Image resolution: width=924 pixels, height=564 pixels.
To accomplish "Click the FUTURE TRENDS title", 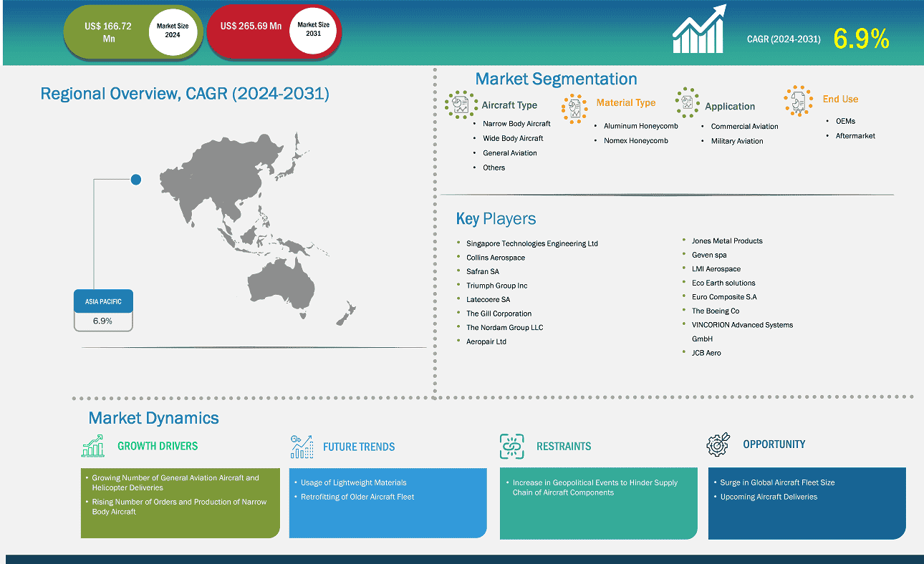I will coord(359,447).
